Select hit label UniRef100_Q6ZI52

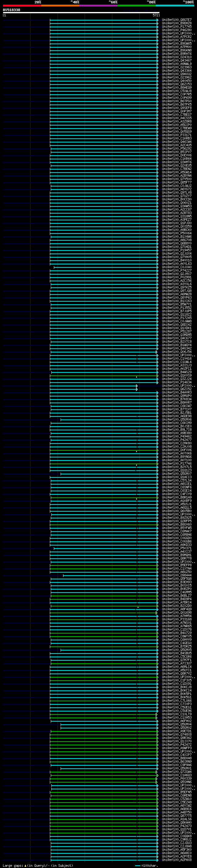point(177,389)
